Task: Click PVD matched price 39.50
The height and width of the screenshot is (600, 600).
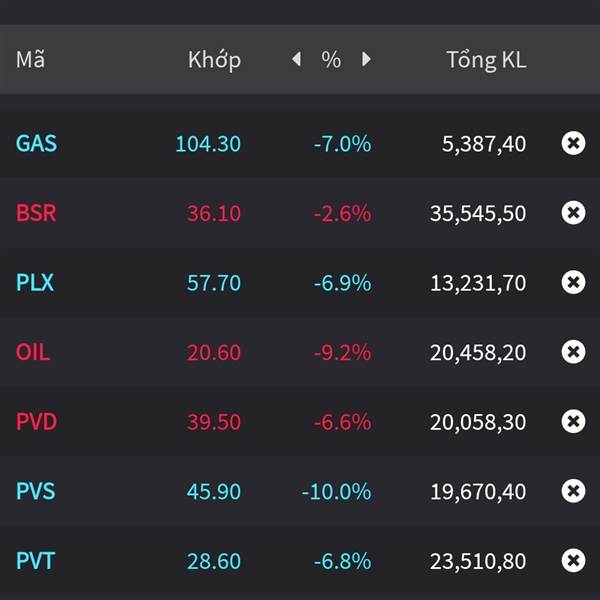Action: click(x=213, y=422)
